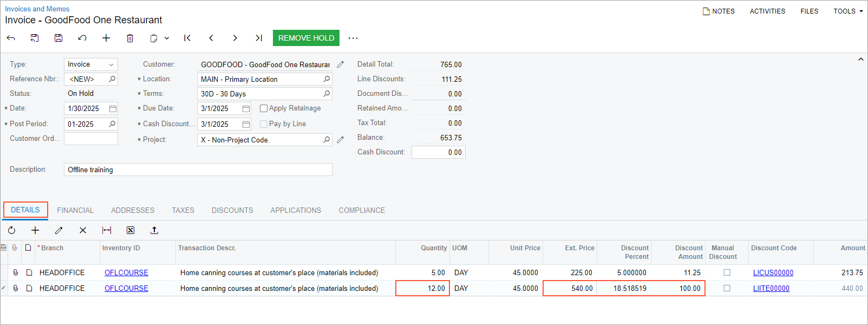Open the LICUS00000 discount code link

point(773,272)
